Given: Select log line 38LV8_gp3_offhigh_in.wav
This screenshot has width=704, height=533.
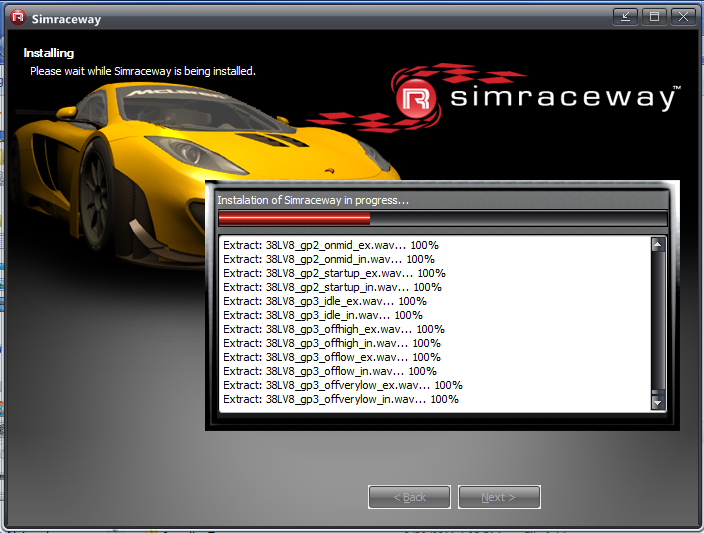Looking at the screenshot, I should [332, 343].
